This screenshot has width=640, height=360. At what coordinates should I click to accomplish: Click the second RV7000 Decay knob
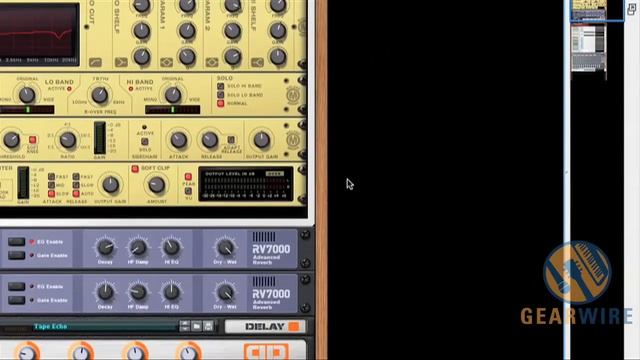(105, 292)
